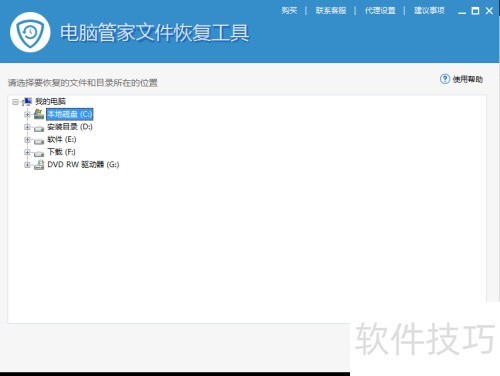Click the question mark help icon
The width and height of the screenshot is (500, 376).
445,79
